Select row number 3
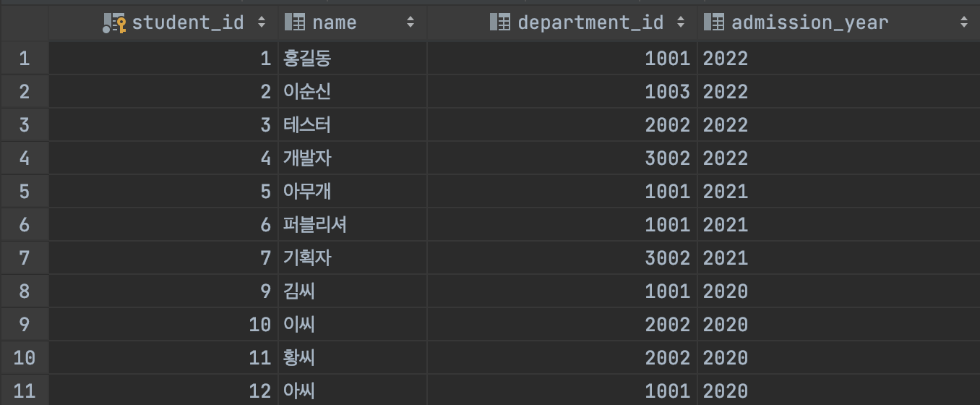This screenshot has height=405, width=980. (24, 125)
